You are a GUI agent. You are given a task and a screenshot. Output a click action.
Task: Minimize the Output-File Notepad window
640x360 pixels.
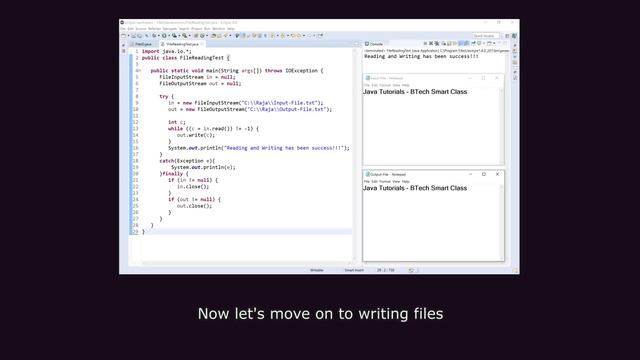coord(470,174)
